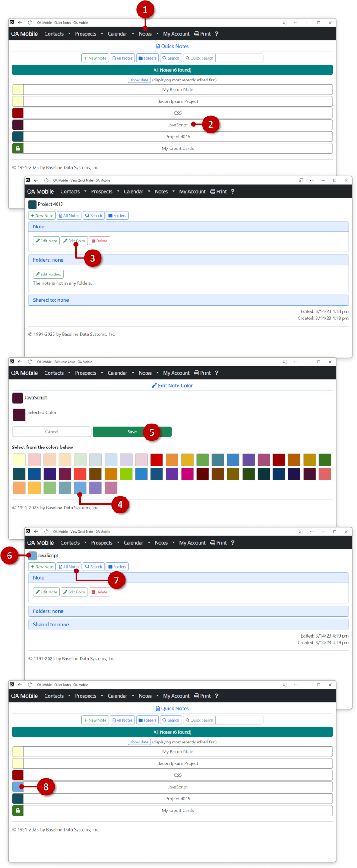The height and width of the screenshot is (868, 357).
Task: Click Delete in the Project 4015 window
Action: (99, 241)
